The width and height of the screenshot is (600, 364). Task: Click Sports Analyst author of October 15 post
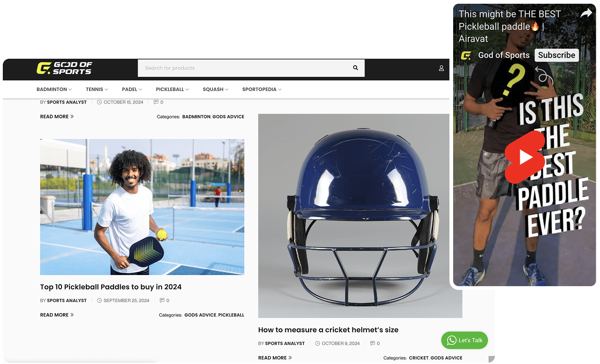click(67, 102)
